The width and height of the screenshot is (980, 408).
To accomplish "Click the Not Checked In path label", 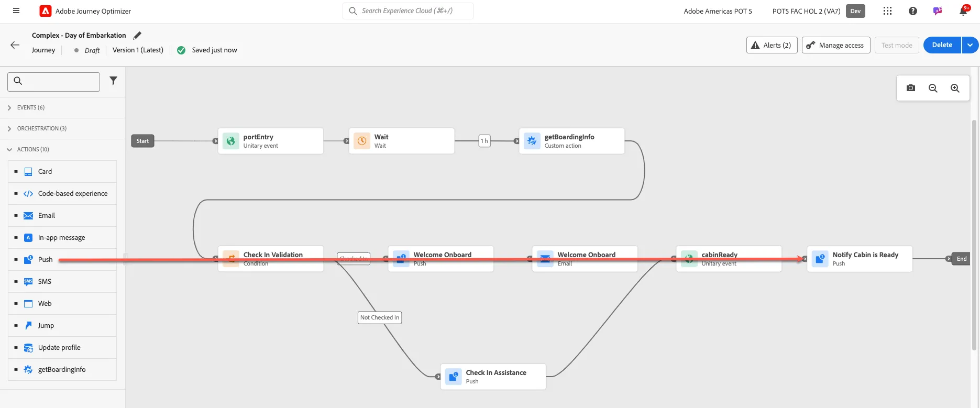I will pyautogui.click(x=380, y=317).
